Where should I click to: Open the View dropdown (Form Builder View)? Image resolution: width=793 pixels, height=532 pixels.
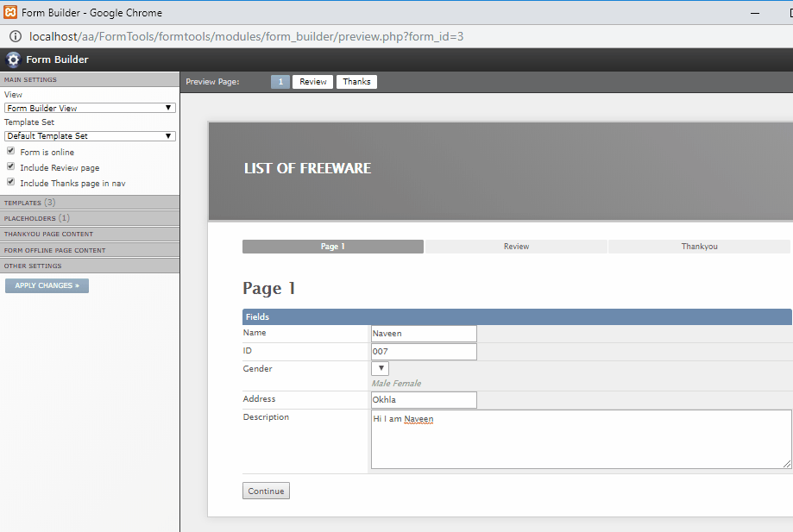pos(90,108)
